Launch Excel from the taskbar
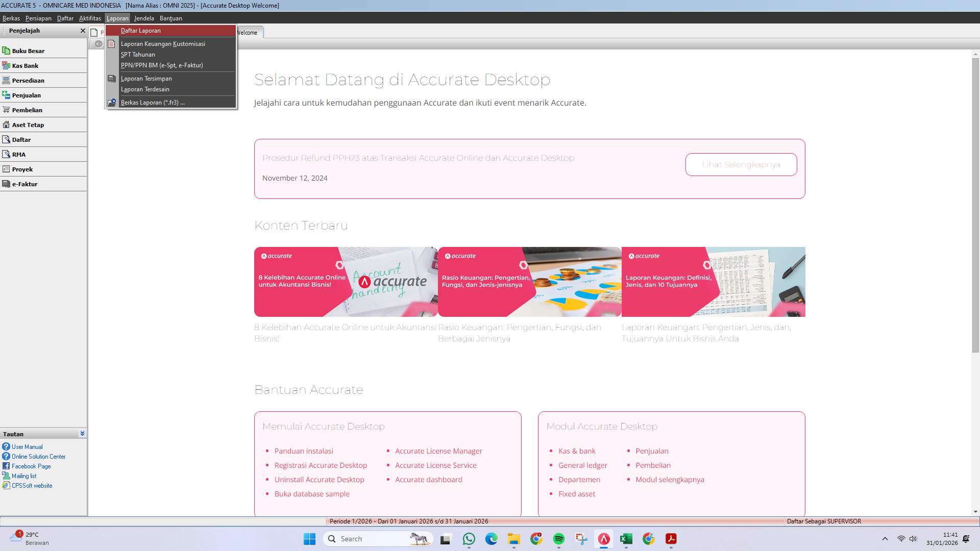Screen dimensions: 980x551 click(x=626, y=538)
